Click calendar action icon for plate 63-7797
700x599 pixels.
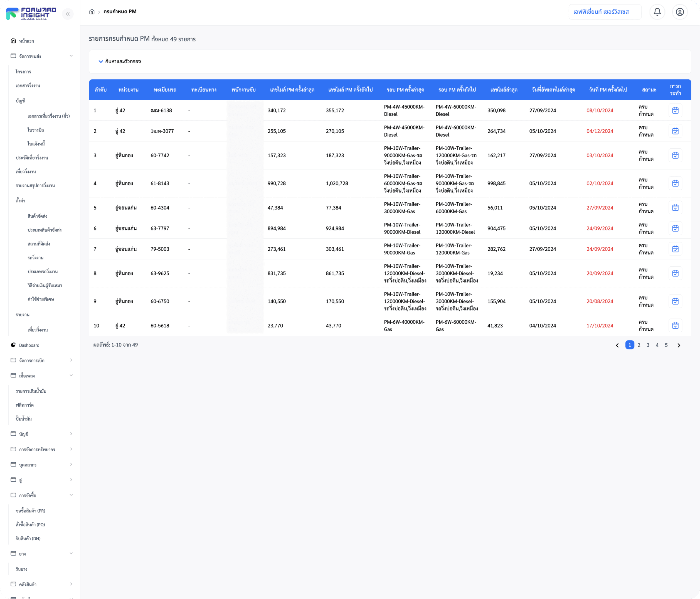tap(675, 229)
